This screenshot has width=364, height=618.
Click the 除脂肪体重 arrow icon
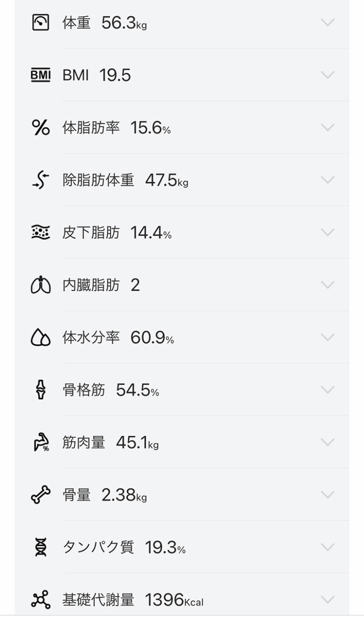[41, 180]
